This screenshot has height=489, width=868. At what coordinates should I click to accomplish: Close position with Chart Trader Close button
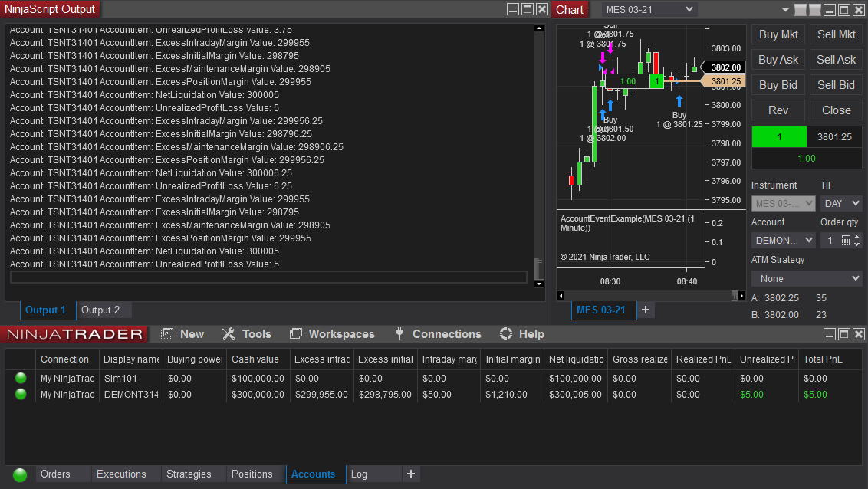coord(837,110)
